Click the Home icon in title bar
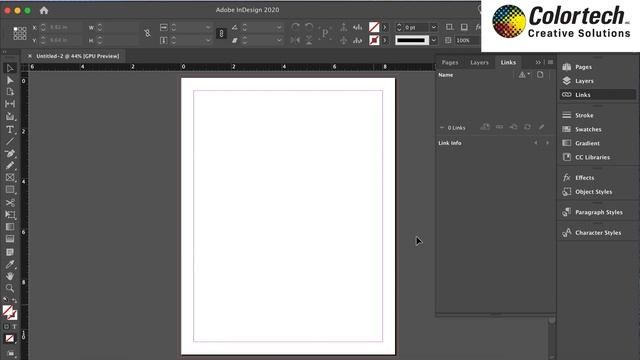Viewport: 640px width, 360px height. (44, 10)
